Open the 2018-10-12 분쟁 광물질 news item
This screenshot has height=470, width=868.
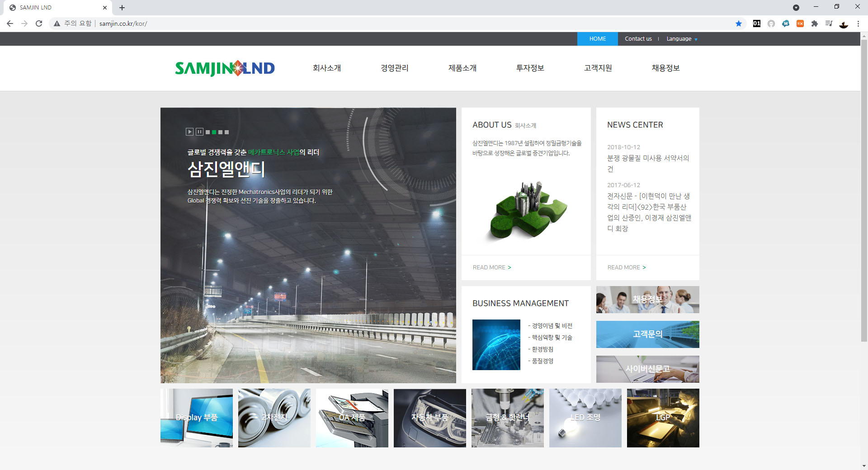click(x=648, y=163)
